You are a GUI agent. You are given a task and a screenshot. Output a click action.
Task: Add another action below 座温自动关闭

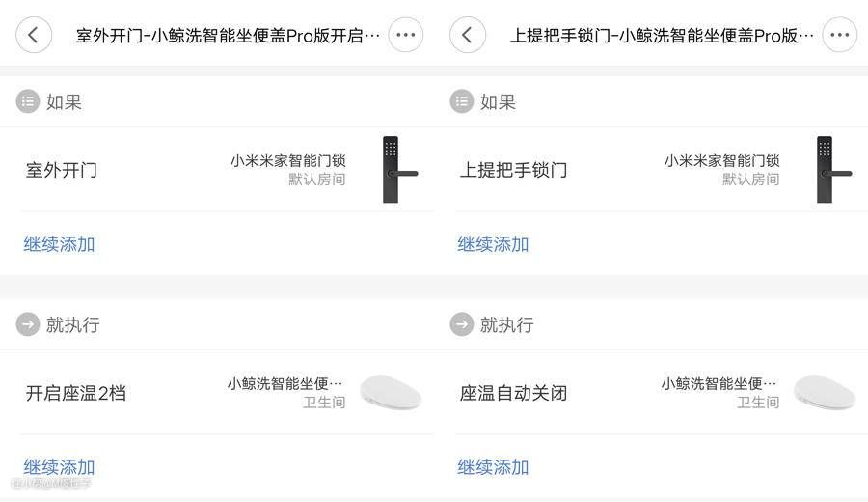(493, 467)
